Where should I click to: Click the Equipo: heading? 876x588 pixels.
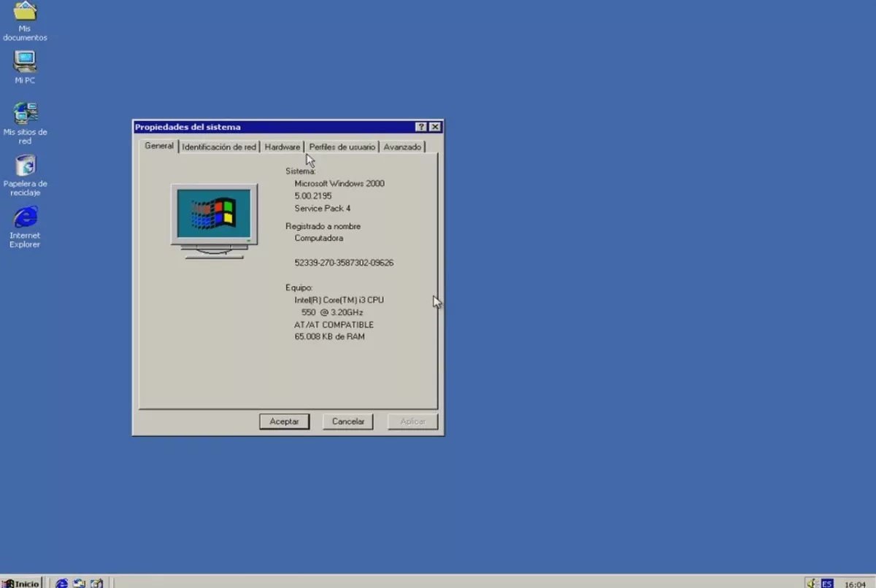pos(299,287)
